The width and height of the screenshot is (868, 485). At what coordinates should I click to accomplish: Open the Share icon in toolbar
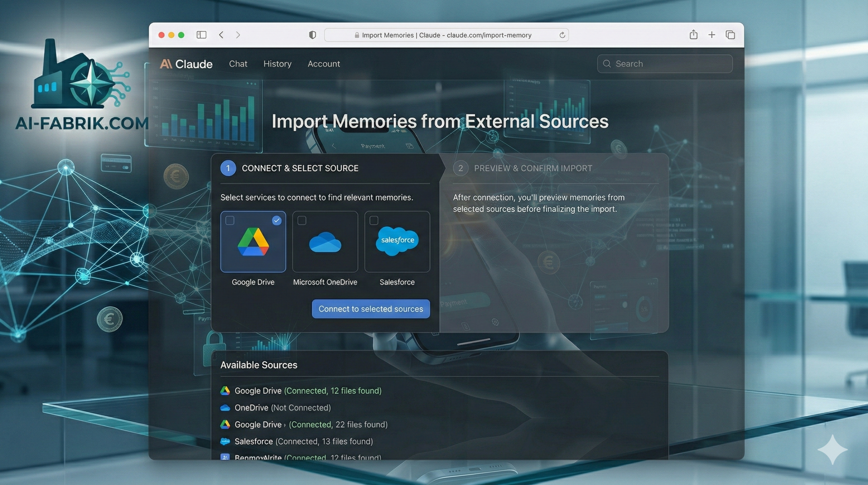[x=693, y=35]
